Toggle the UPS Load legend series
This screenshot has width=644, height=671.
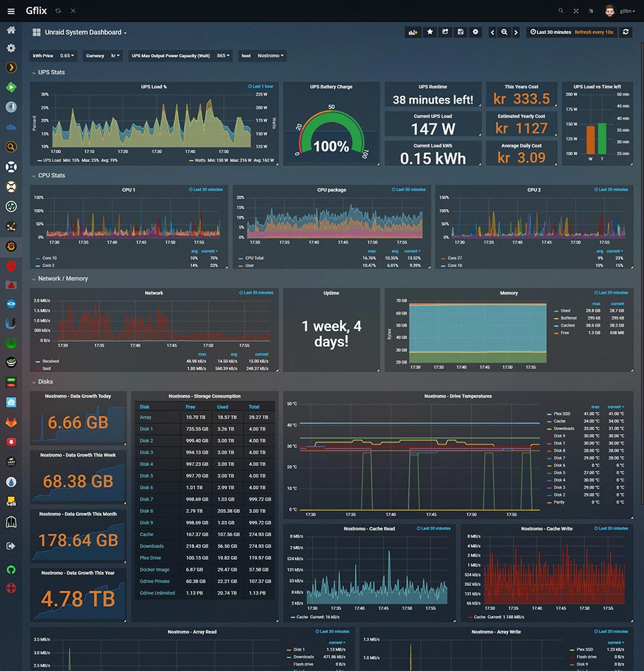[55, 161]
